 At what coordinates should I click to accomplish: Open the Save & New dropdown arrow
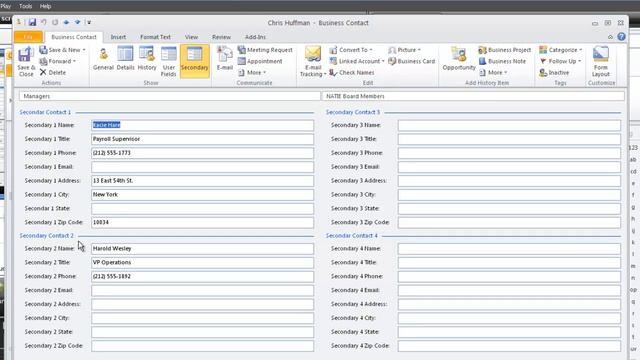(x=84, y=50)
